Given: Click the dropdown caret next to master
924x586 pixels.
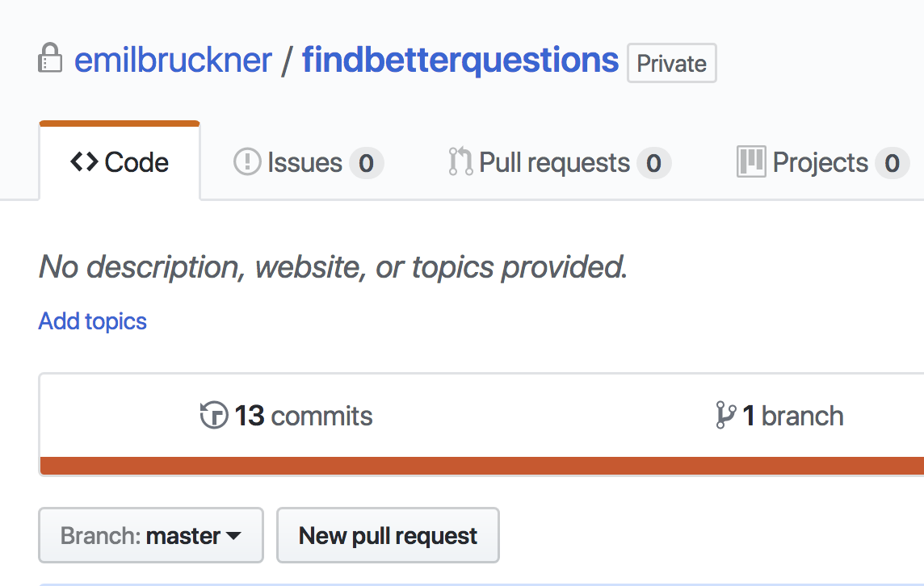Looking at the screenshot, I should [x=233, y=536].
